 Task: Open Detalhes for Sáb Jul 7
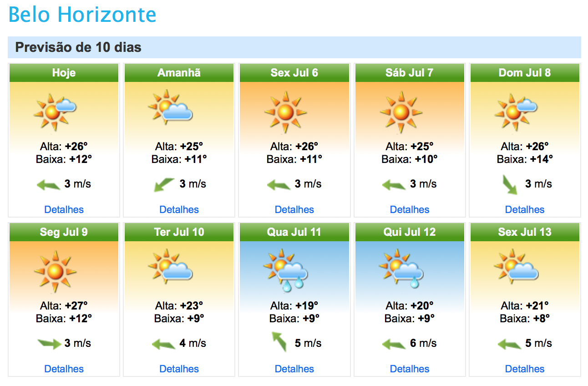[410, 210]
